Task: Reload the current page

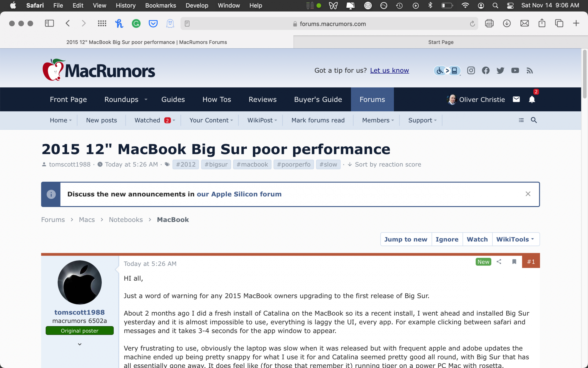Action: click(472, 24)
